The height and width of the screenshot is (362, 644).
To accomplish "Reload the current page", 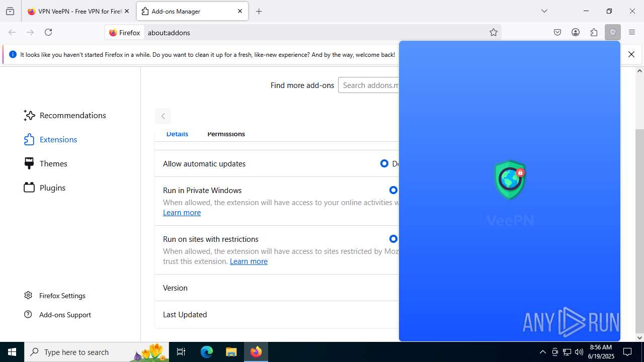I will tap(48, 32).
